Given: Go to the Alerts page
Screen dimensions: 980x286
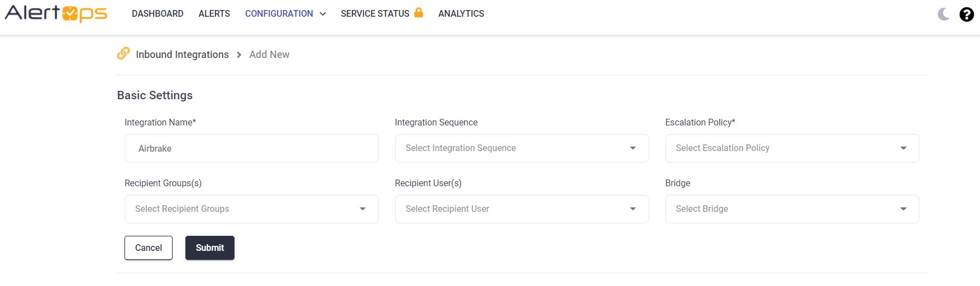Looking at the screenshot, I should 214,13.
